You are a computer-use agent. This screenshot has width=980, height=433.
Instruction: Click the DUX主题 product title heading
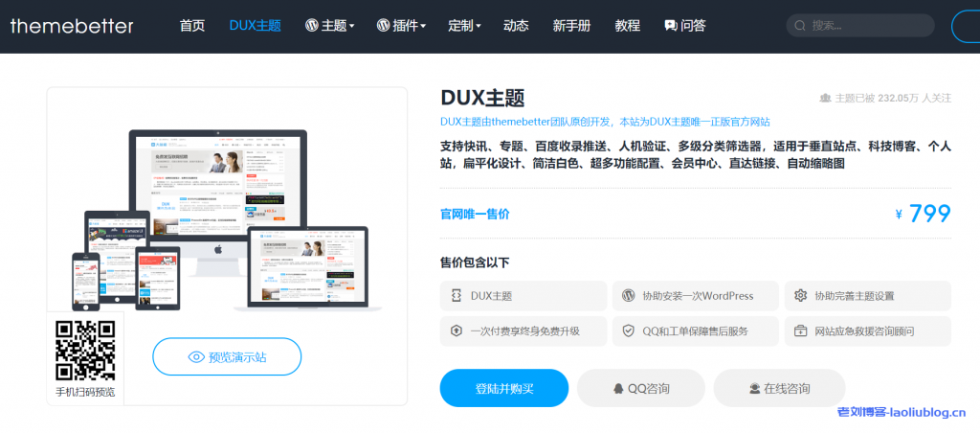tap(482, 99)
